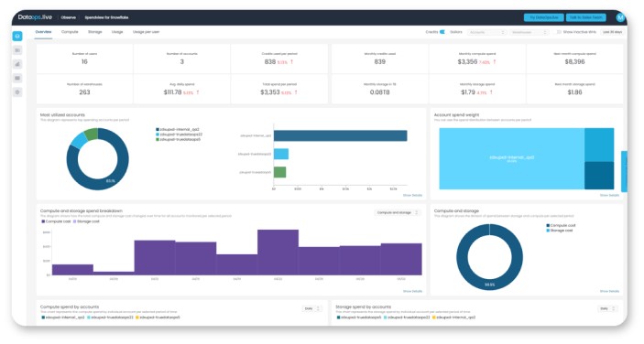Image resolution: width=644 pixels, height=344 pixels.
Task: Open the 'Compute and storage' chart dropdown
Action: (x=398, y=212)
